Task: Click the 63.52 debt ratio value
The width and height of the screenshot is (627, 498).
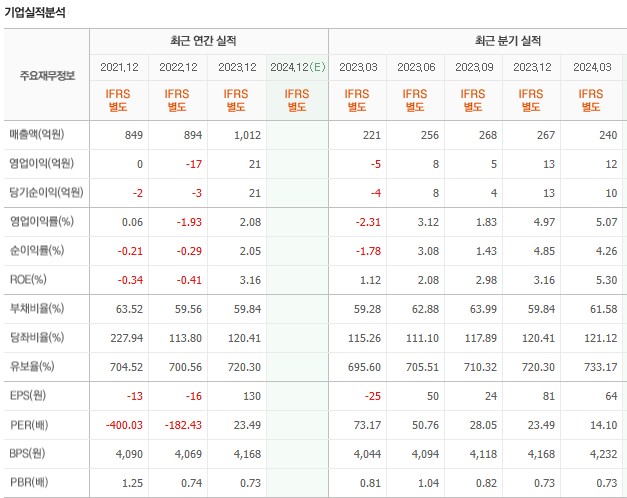Action: pyautogui.click(x=129, y=309)
